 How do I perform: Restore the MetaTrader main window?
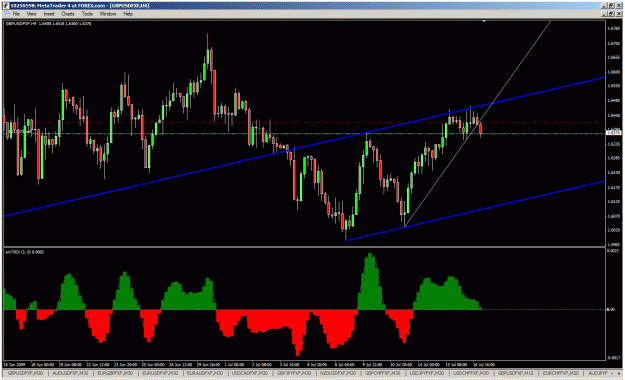pos(611,6)
